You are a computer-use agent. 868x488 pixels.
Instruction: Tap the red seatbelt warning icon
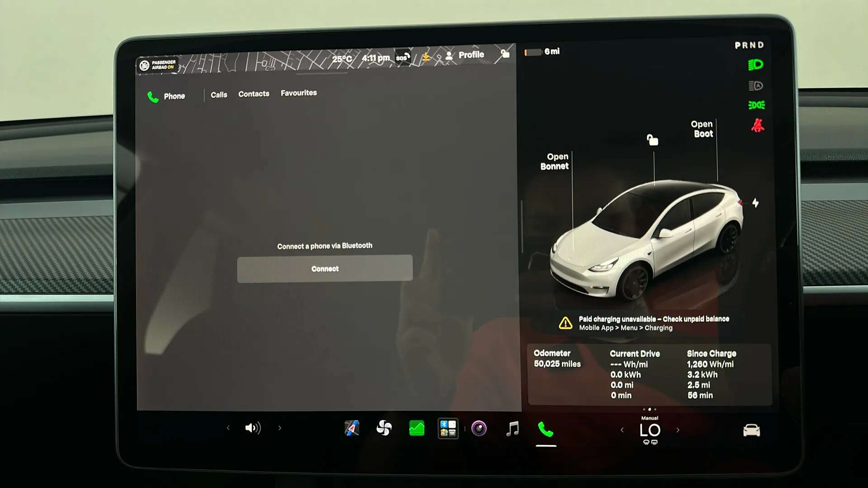coord(758,125)
